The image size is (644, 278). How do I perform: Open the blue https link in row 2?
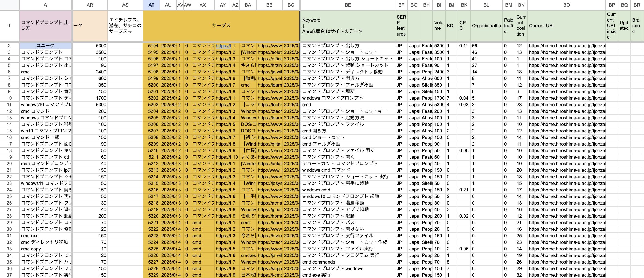tap(223, 46)
